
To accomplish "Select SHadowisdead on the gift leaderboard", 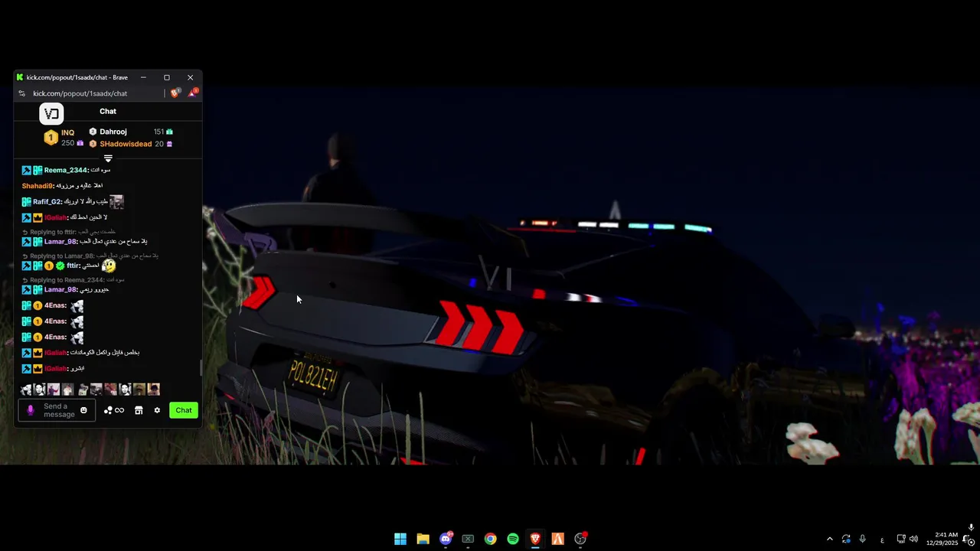I will [x=126, y=144].
